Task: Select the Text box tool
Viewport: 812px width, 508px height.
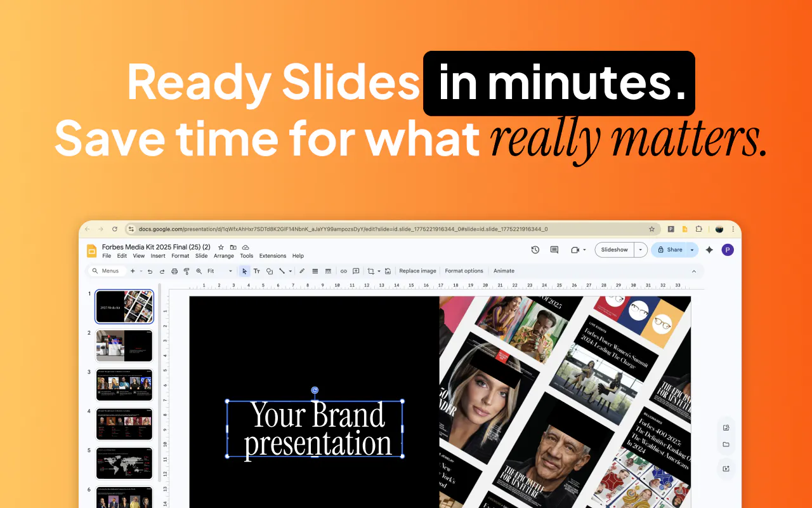Action: click(257, 271)
